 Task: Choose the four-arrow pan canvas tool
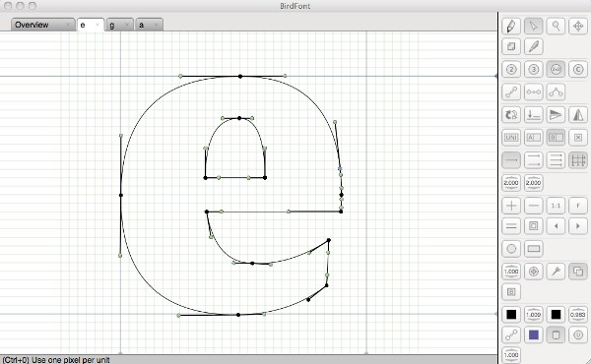click(578, 26)
